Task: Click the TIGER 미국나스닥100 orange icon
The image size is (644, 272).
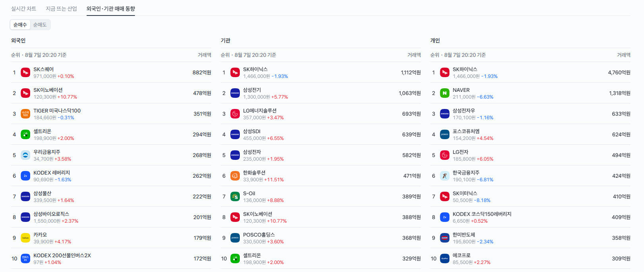Action: click(x=25, y=114)
